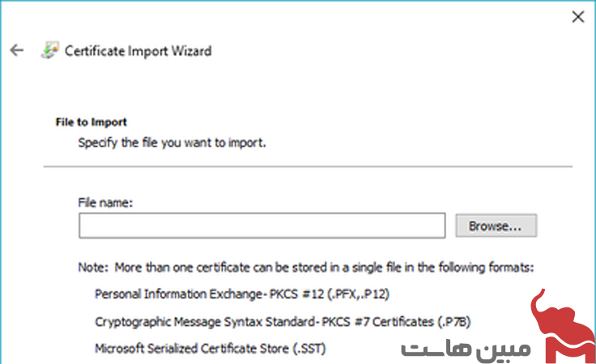Click Cryptographic Message Syntax Standard text
Image resolution: width=596 pixels, height=364 pixels.
(x=205, y=321)
